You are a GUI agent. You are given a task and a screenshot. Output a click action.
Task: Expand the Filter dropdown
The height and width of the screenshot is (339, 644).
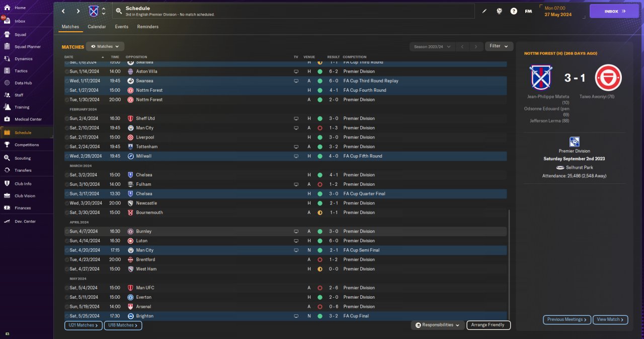499,46
